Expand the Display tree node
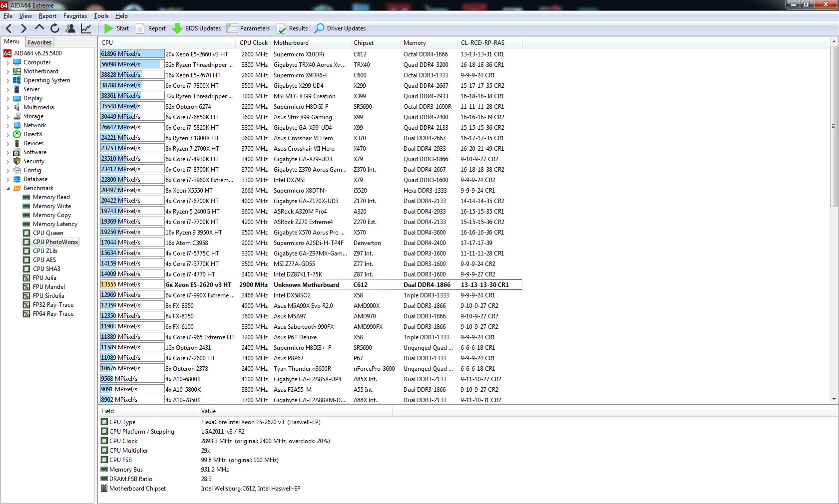 pyautogui.click(x=8, y=99)
